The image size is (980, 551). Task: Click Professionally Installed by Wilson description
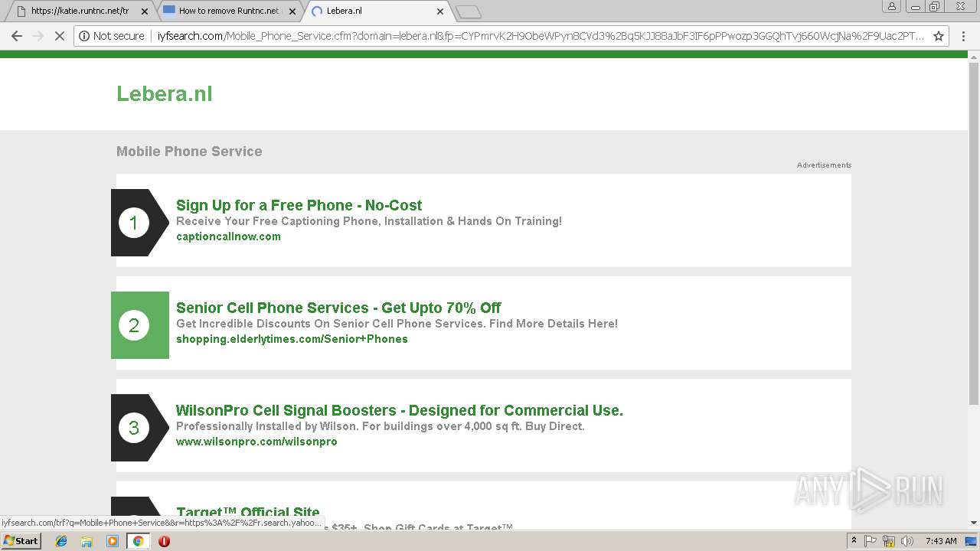click(x=381, y=426)
